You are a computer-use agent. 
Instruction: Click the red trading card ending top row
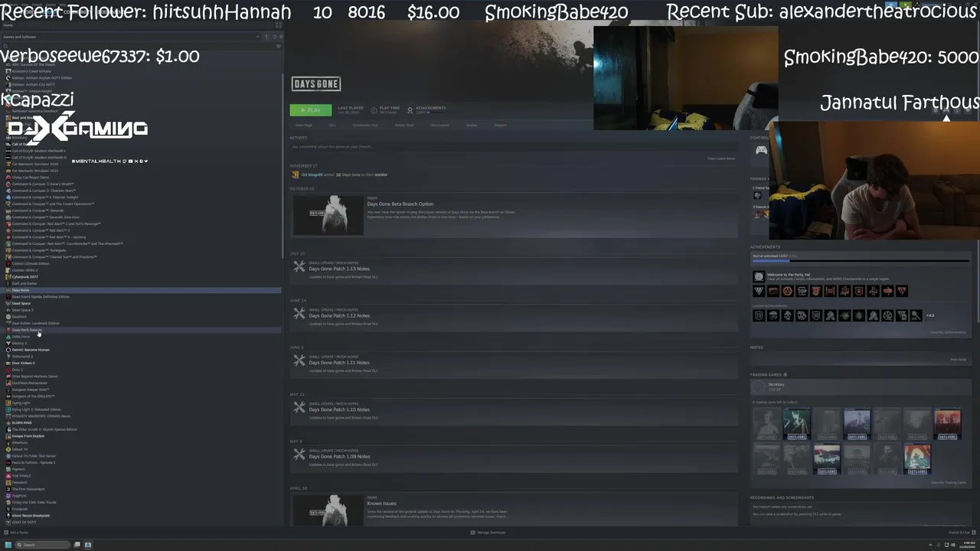[x=947, y=425]
